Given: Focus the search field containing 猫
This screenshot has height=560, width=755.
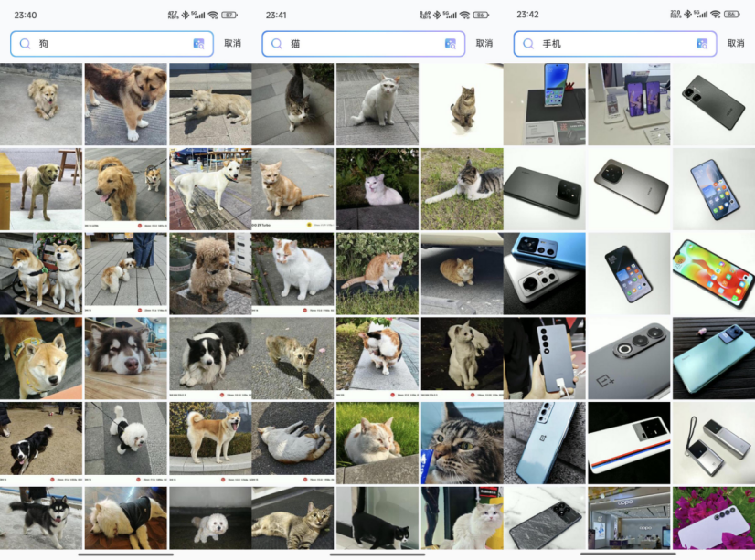Looking at the screenshot, I should pos(364,44).
